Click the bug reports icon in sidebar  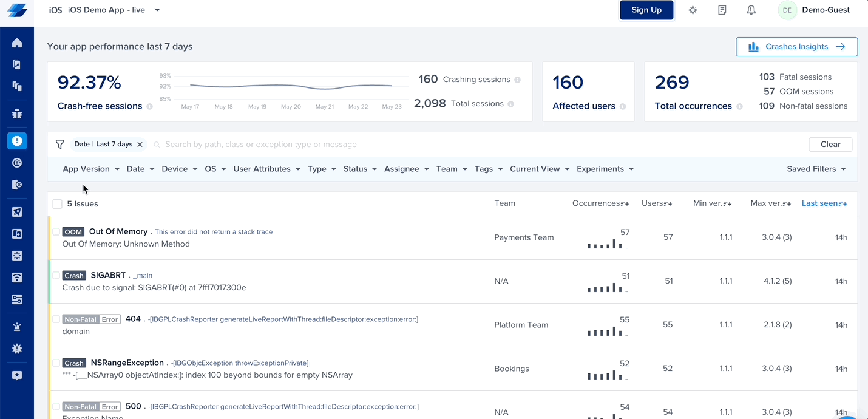17,114
